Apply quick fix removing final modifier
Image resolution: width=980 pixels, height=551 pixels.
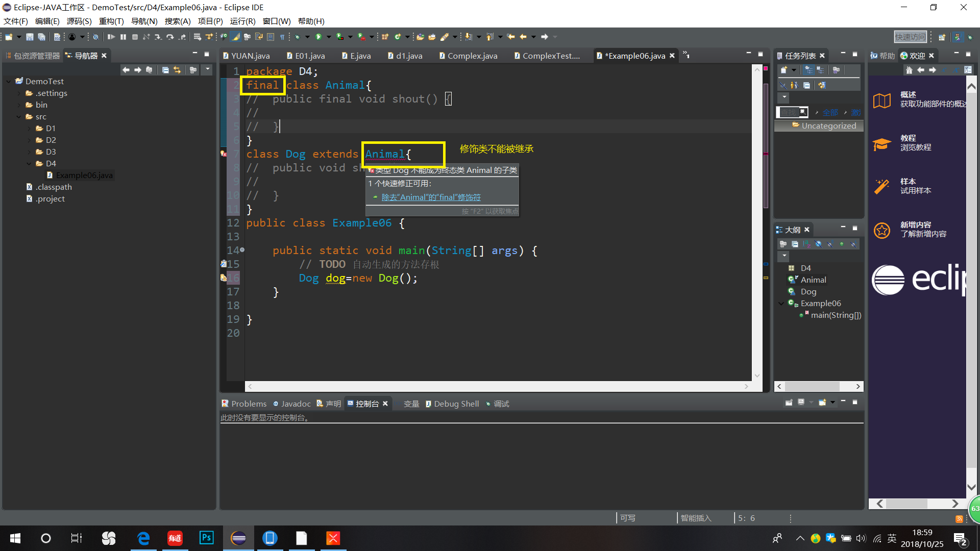click(431, 197)
